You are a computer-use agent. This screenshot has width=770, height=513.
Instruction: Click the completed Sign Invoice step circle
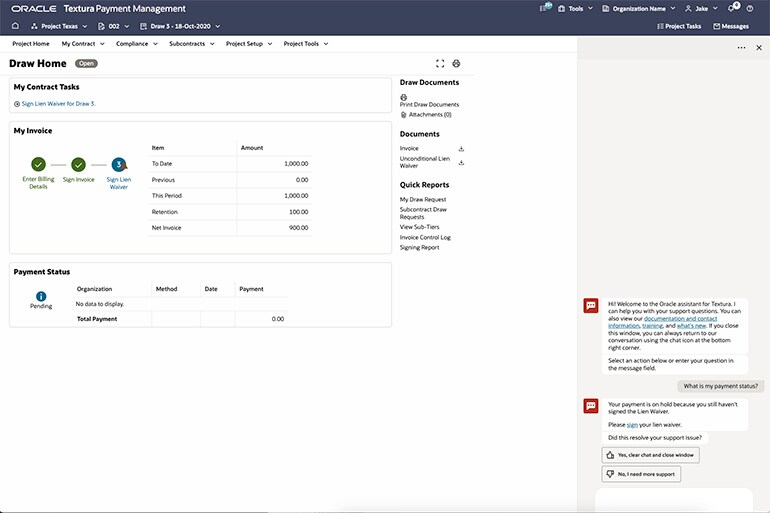pyautogui.click(x=79, y=164)
